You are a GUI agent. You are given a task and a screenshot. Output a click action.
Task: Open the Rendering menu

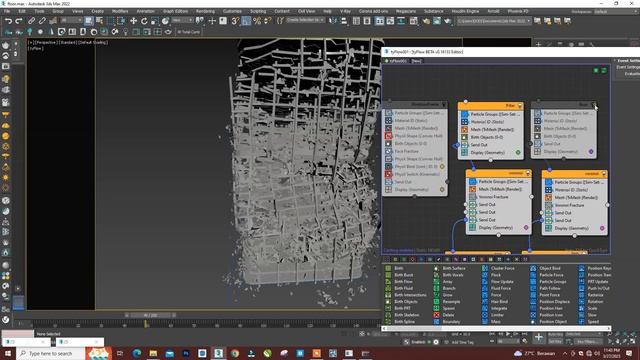(205, 11)
